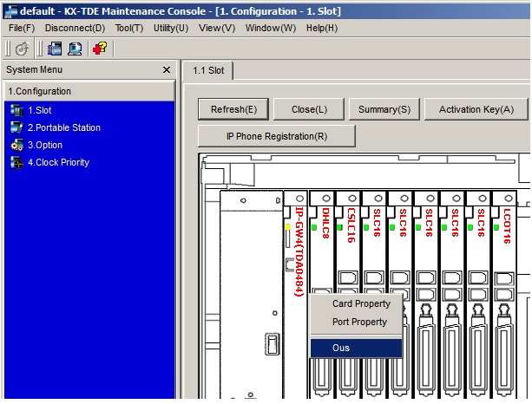Click the Portable Station icon
This screenshot has height=404, width=532.
click(16, 127)
